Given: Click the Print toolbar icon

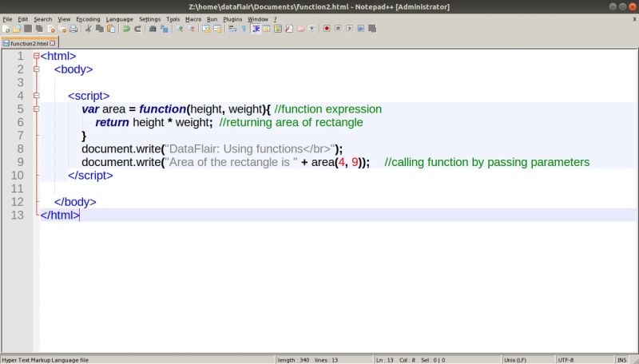Looking at the screenshot, I should [x=73, y=29].
